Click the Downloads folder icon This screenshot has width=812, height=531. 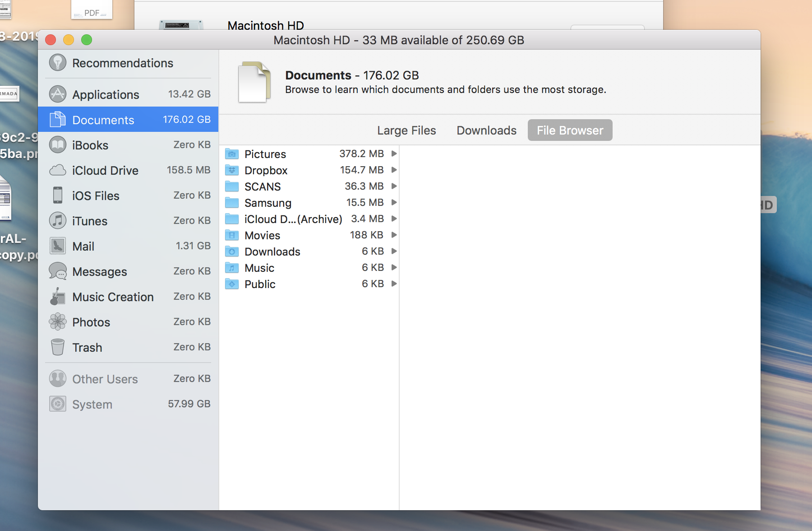232,252
